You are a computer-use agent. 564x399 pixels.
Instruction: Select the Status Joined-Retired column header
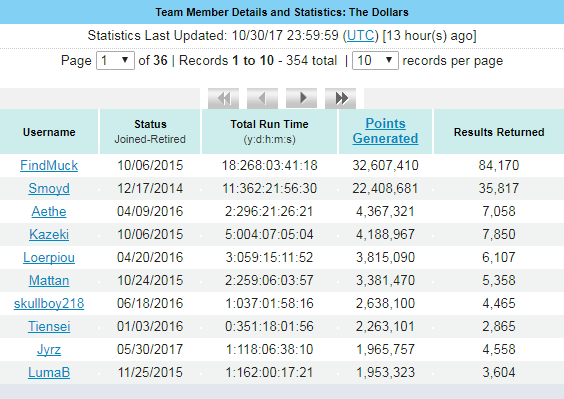coord(150,132)
